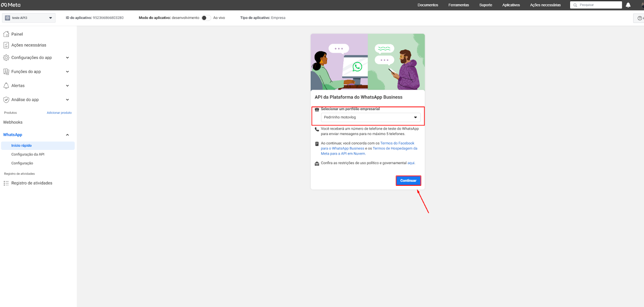Image resolution: width=644 pixels, height=307 pixels.
Task: Select Configuração da API sidebar item
Action: [x=28, y=154]
